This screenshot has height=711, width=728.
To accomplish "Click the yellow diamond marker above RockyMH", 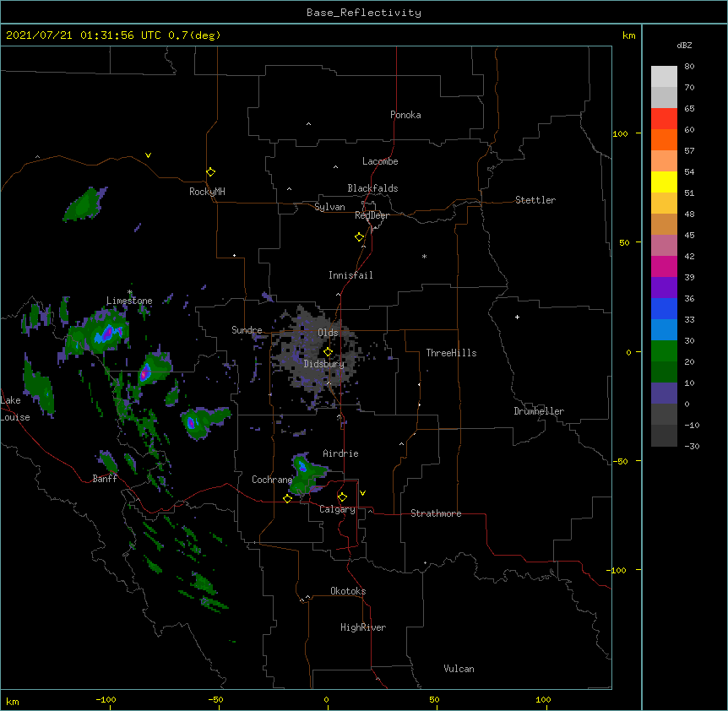I will coord(211,172).
